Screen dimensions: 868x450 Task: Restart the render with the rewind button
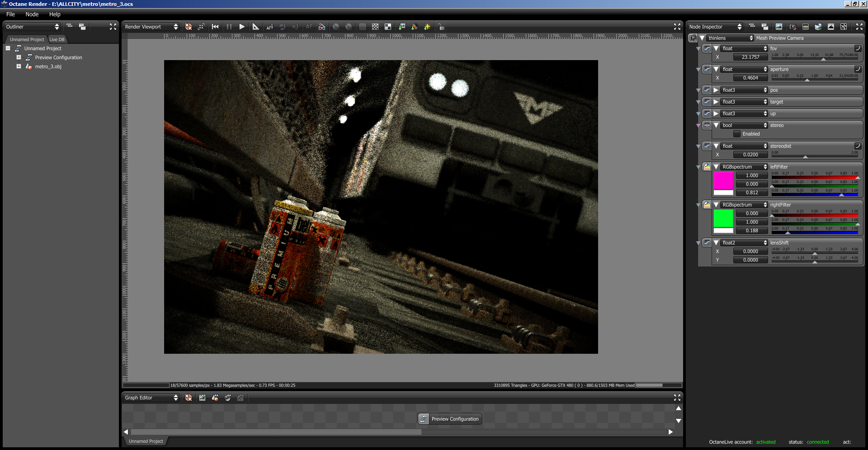215,27
